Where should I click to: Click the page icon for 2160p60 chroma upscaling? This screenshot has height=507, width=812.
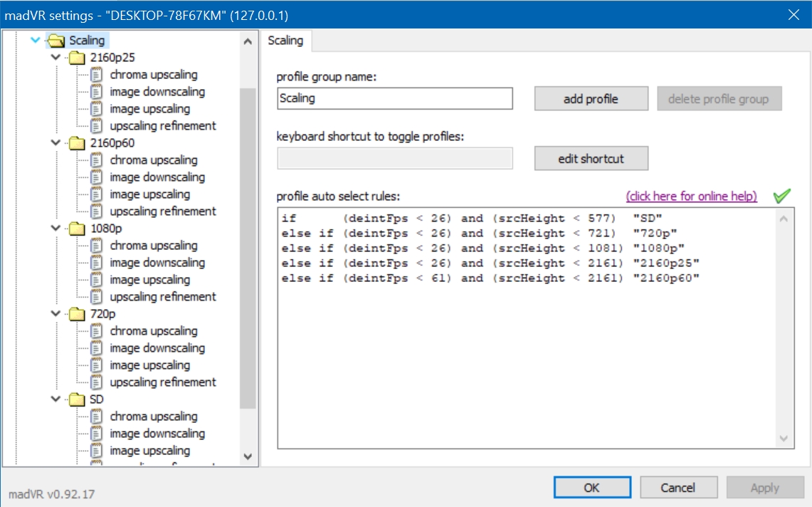pyautogui.click(x=96, y=160)
